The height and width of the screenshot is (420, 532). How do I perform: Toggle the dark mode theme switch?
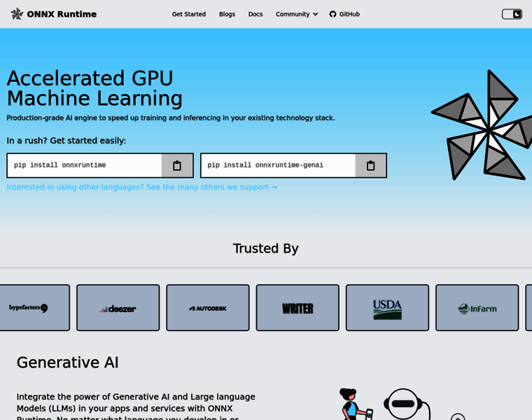(512, 14)
